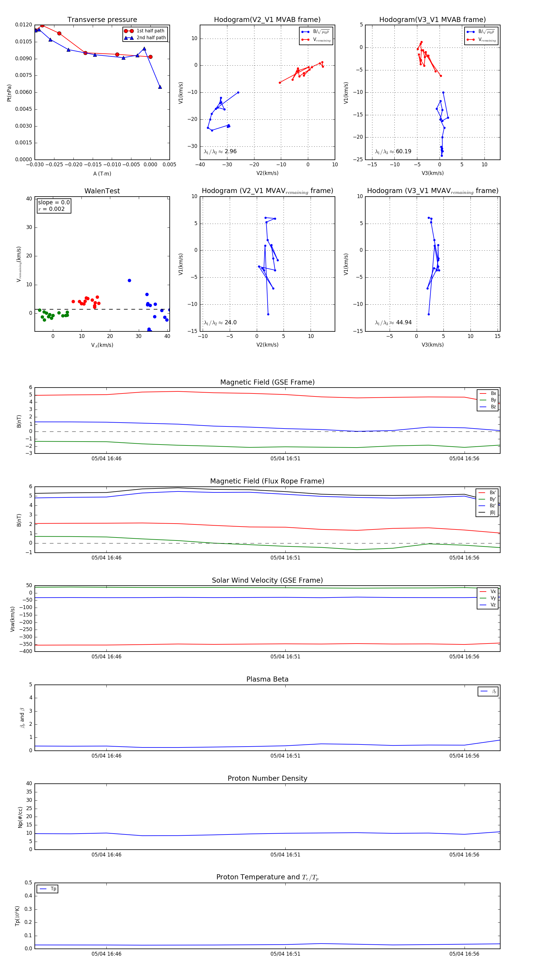This screenshot has height=980, width=535.
Task: Click the 'Np(#/cc)' y-axis label
Action: coord(20,817)
